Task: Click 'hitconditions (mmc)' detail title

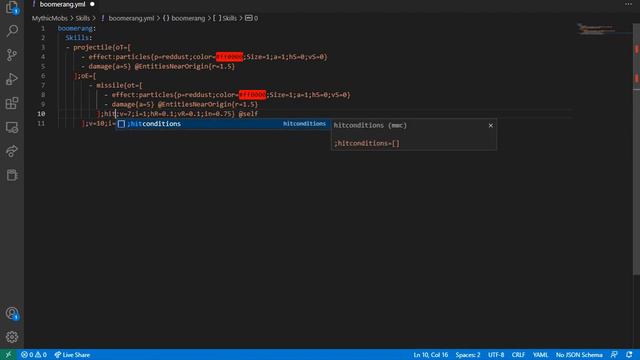Action: [x=370, y=125]
